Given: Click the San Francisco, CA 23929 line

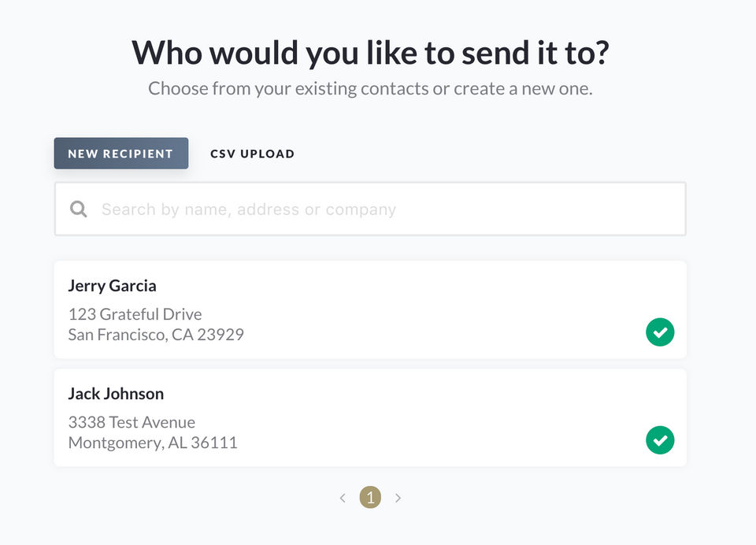Looking at the screenshot, I should click(x=156, y=335).
